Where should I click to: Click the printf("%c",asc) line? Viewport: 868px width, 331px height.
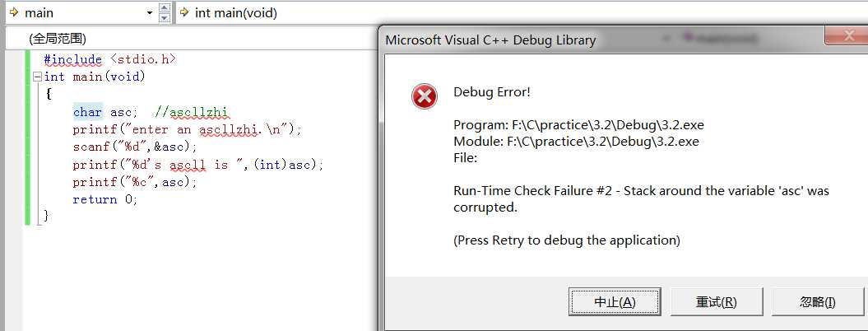click(135, 182)
